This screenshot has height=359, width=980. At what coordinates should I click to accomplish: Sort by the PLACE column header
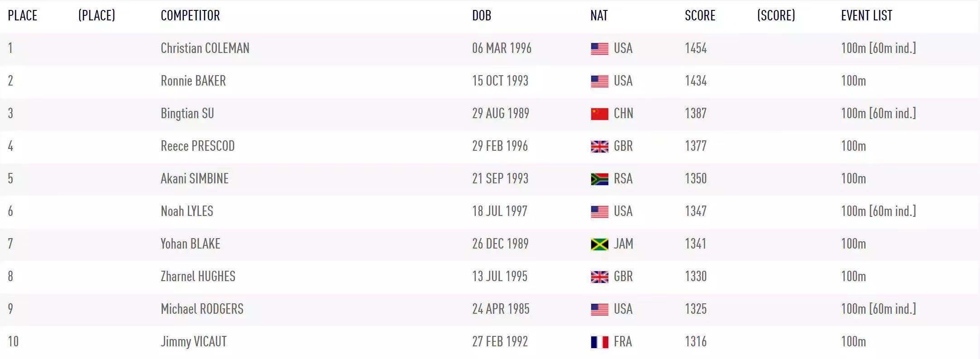coord(23,15)
